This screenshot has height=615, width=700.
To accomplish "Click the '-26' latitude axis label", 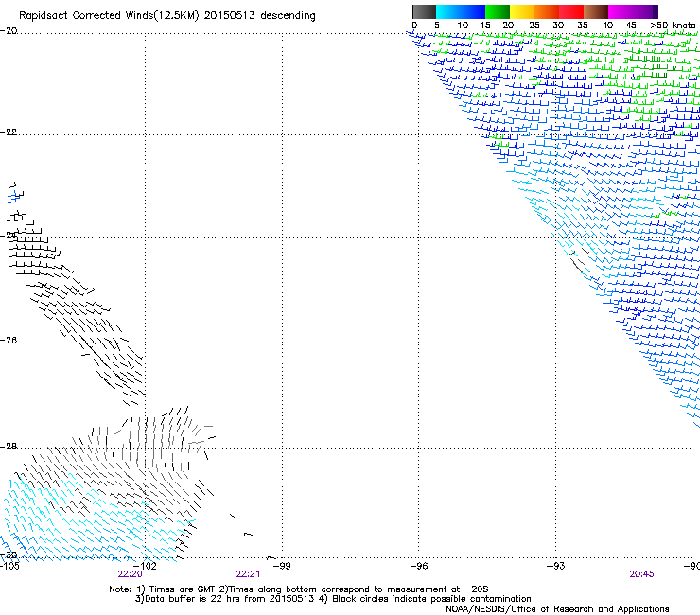I will tap(9, 341).
